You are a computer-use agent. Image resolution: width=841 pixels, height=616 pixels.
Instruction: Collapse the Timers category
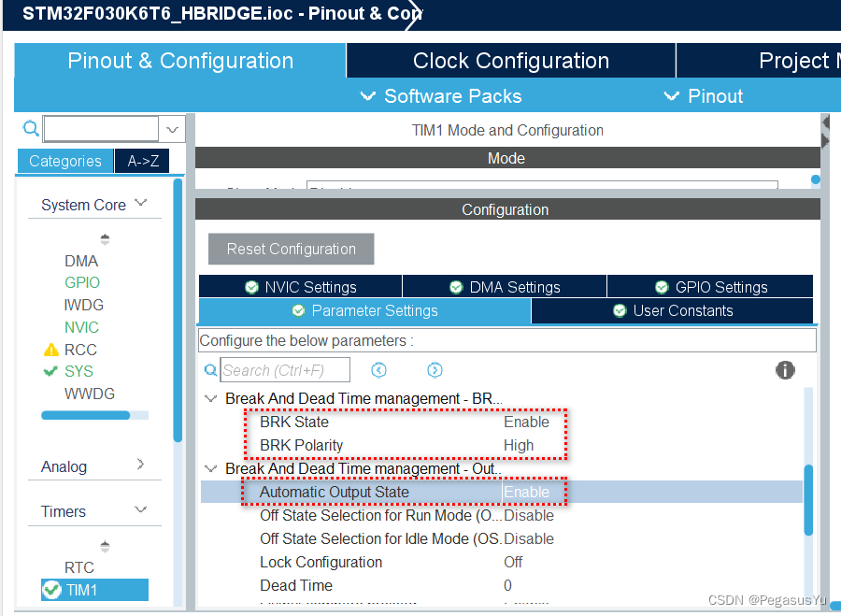(141, 510)
